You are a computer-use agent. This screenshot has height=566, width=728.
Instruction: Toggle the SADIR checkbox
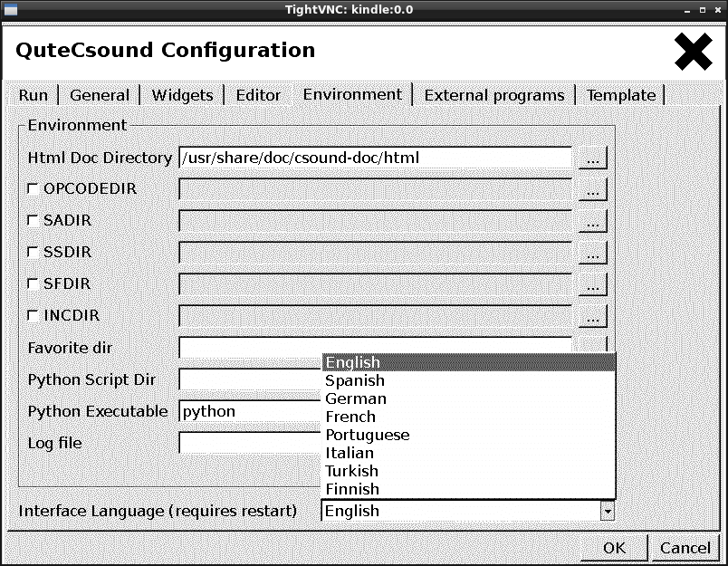[x=34, y=221]
